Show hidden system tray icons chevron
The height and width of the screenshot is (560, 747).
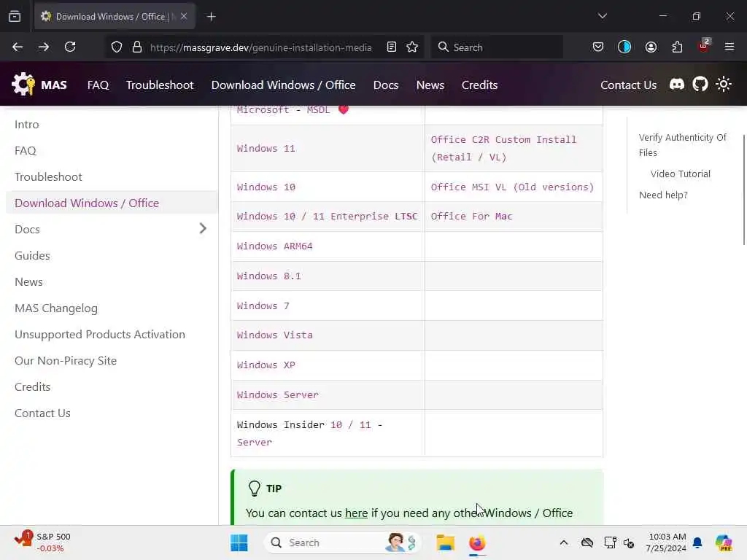pyautogui.click(x=564, y=542)
